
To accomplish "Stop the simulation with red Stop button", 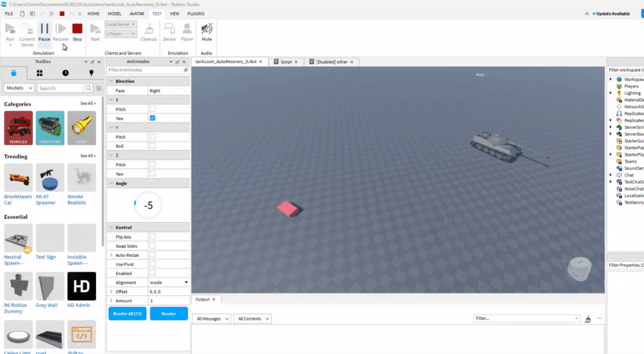I will pos(77,29).
